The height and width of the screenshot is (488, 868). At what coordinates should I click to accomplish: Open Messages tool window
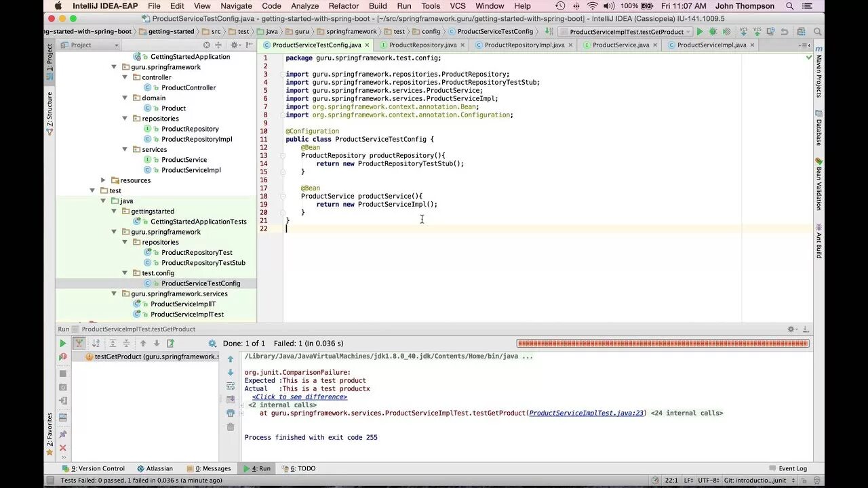[x=209, y=468]
